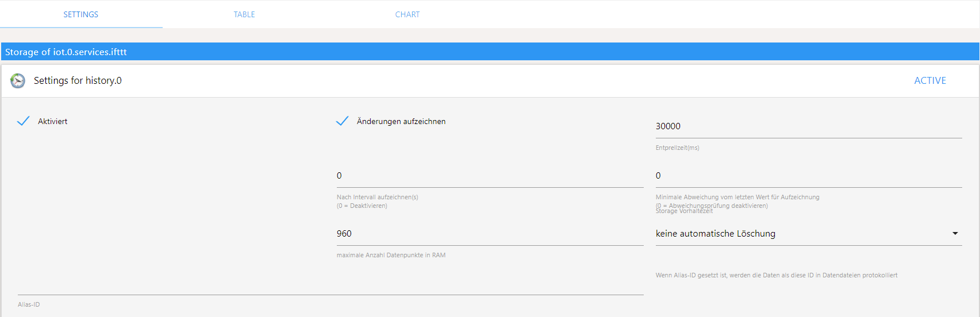Open the TABLE tab

click(244, 14)
